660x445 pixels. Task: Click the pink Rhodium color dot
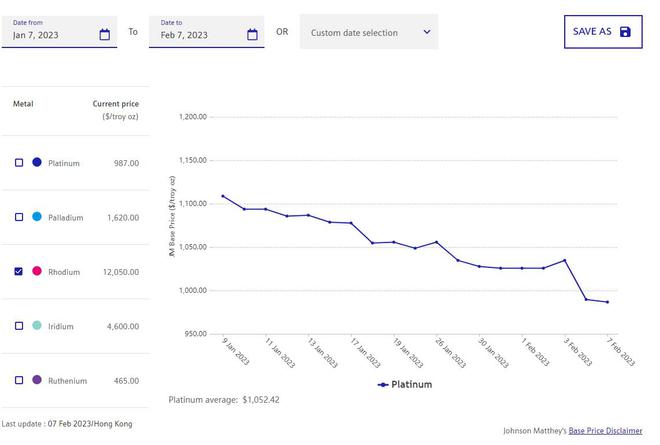[x=37, y=271]
